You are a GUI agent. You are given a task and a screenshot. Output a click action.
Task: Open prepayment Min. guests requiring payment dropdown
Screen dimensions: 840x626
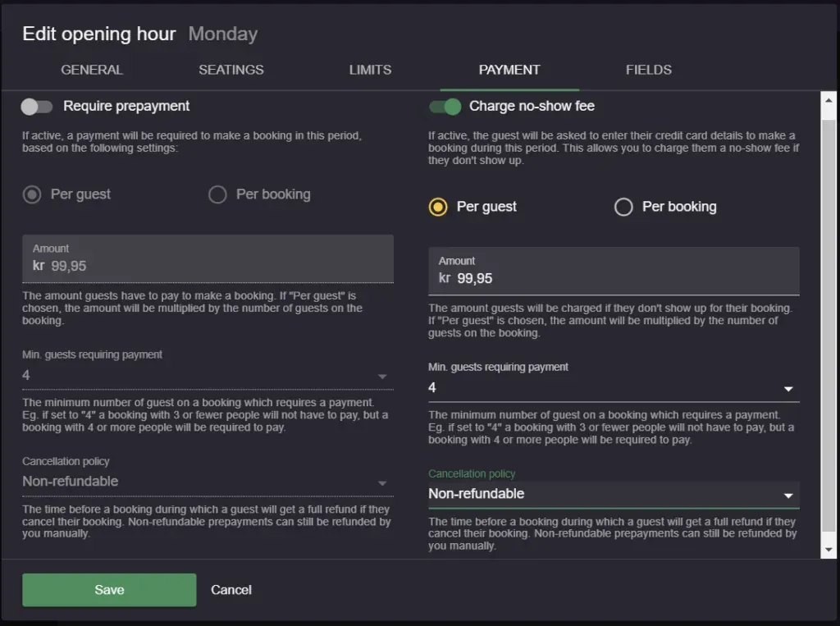[x=208, y=375]
